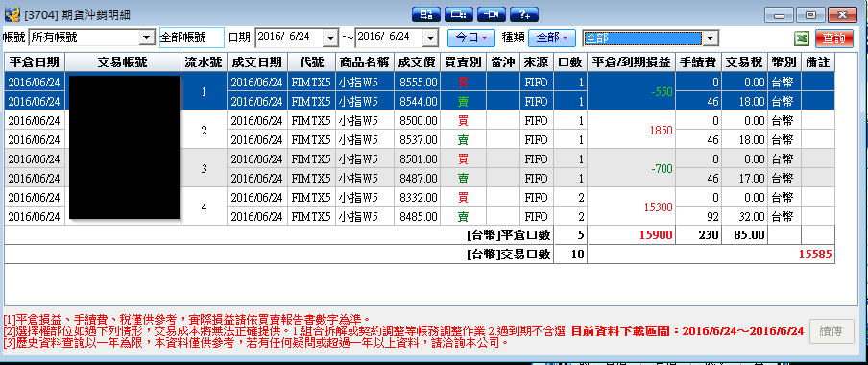Click the end date field 2016/ 6/24
The image size is (868, 365).
coord(390,37)
